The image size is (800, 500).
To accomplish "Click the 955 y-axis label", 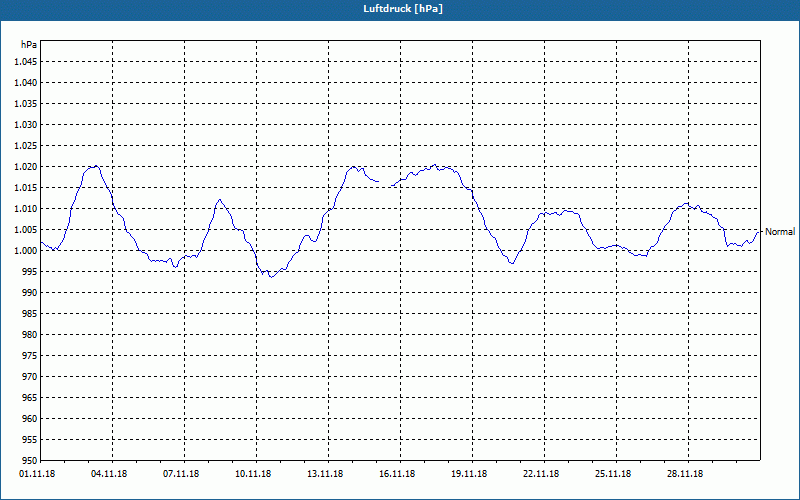I will (30, 439).
